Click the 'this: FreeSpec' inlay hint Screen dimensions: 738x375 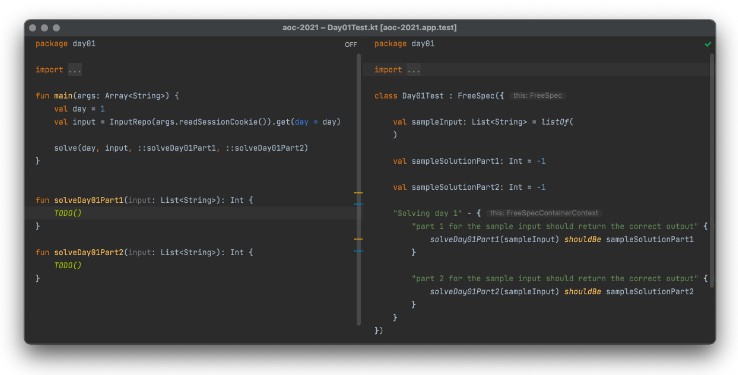(x=537, y=96)
